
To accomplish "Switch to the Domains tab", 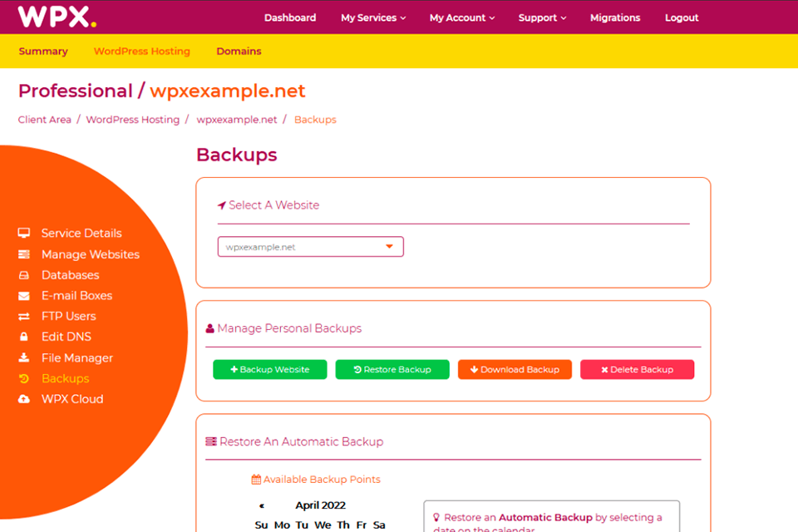I will point(239,52).
